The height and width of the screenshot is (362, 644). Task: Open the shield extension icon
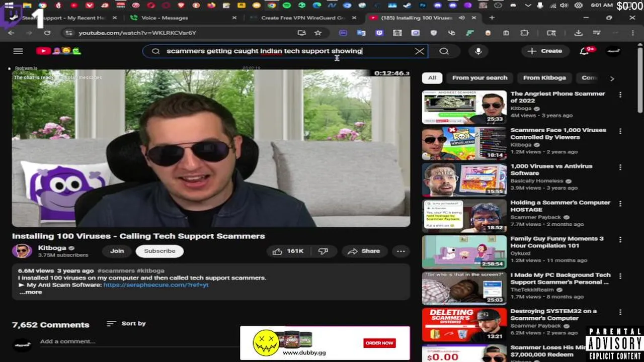(433, 33)
